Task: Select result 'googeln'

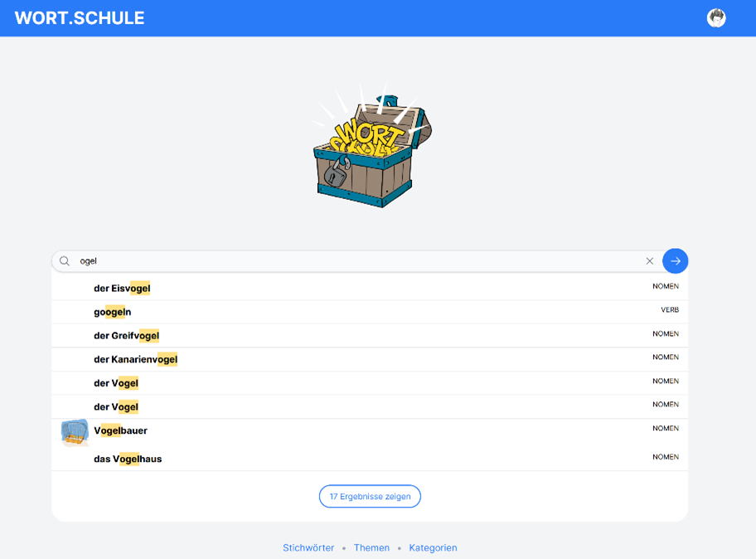Action: pos(370,312)
